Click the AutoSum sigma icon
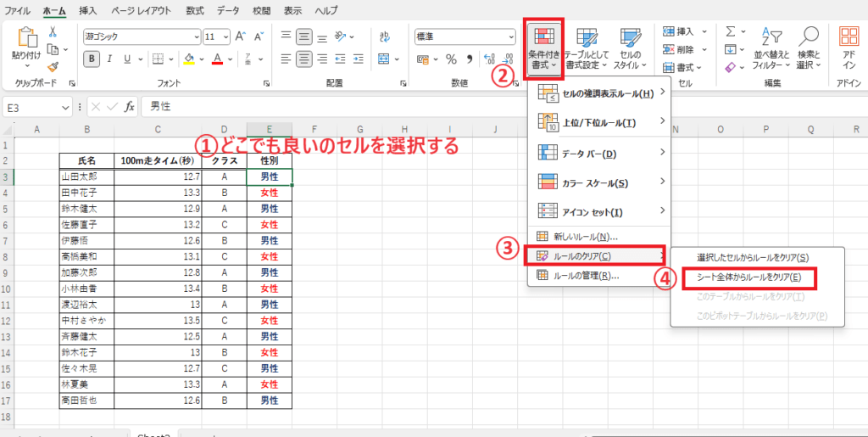The image size is (868, 437). click(x=730, y=31)
